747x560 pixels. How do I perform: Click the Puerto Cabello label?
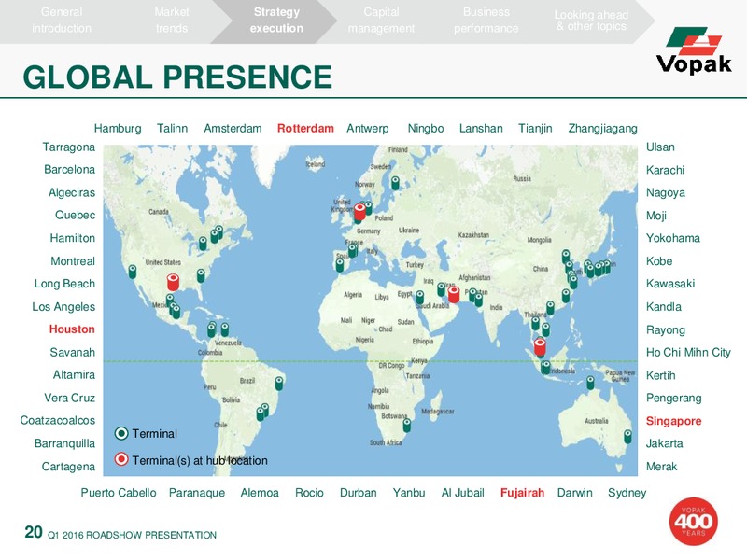119,493
